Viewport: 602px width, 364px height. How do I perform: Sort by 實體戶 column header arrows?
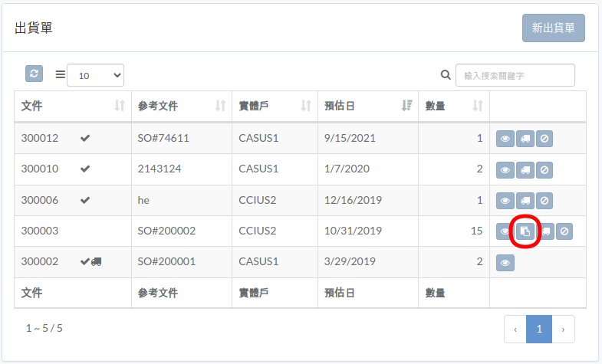306,106
